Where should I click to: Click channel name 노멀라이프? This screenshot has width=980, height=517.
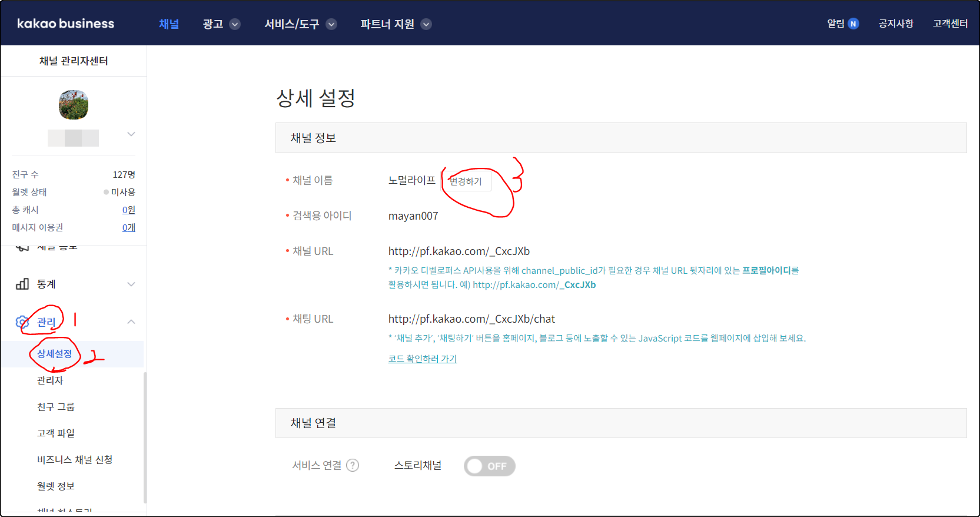[x=412, y=180]
